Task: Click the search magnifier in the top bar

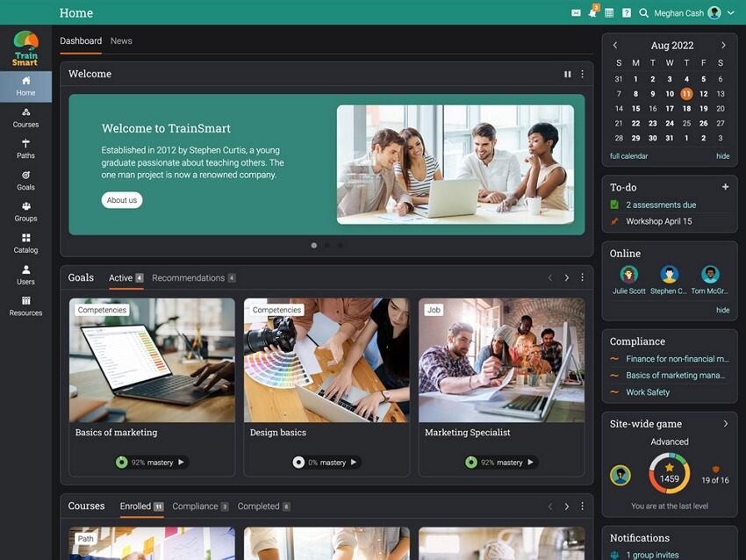Action: pos(643,13)
